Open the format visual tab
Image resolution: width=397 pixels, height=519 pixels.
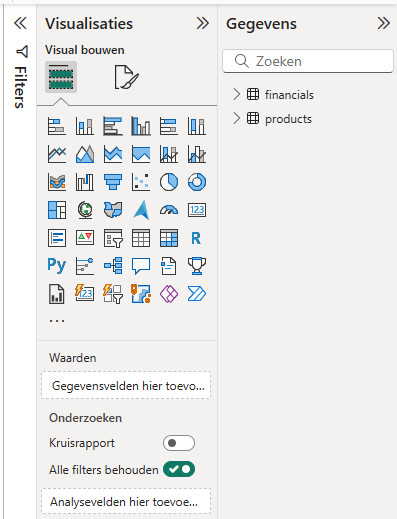126,77
